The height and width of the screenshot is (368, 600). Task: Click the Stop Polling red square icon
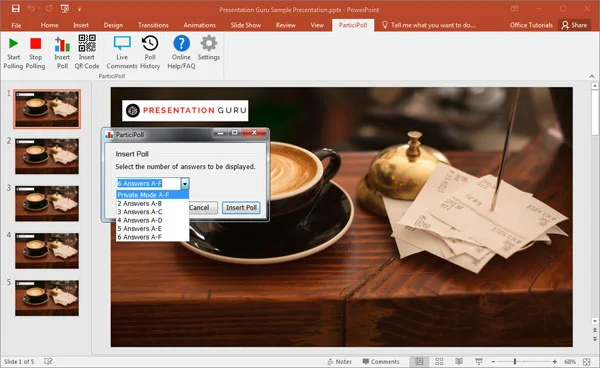pos(36,44)
